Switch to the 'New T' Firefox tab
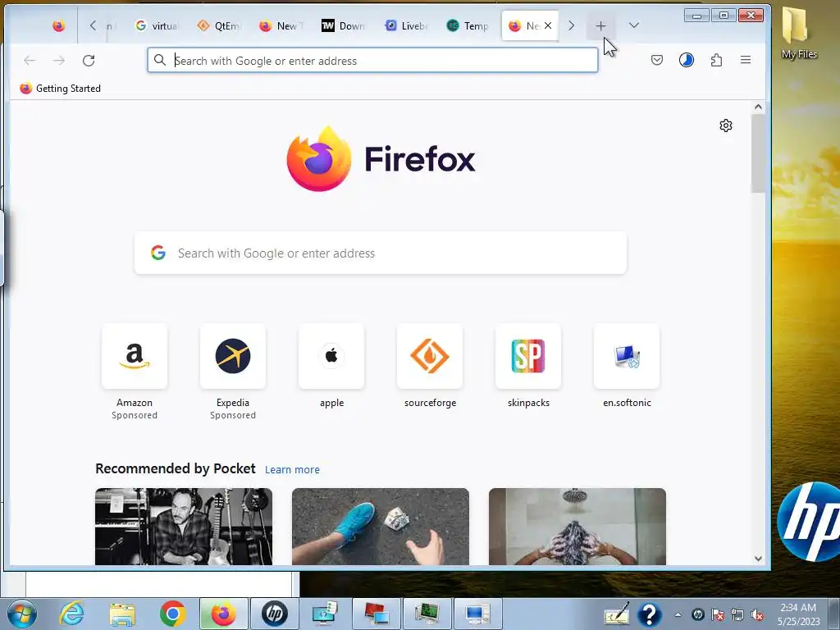 click(x=281, y=25)
